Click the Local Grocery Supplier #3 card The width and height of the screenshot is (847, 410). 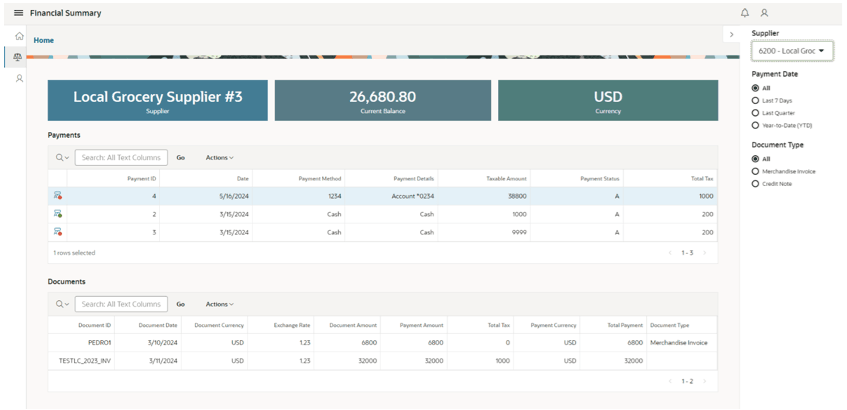coord(158,100)
